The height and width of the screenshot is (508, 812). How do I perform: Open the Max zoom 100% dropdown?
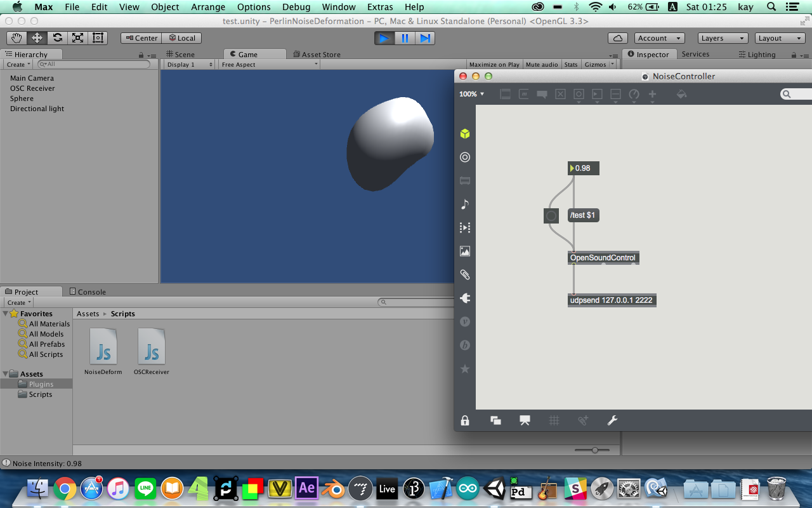tap(471, 94)
